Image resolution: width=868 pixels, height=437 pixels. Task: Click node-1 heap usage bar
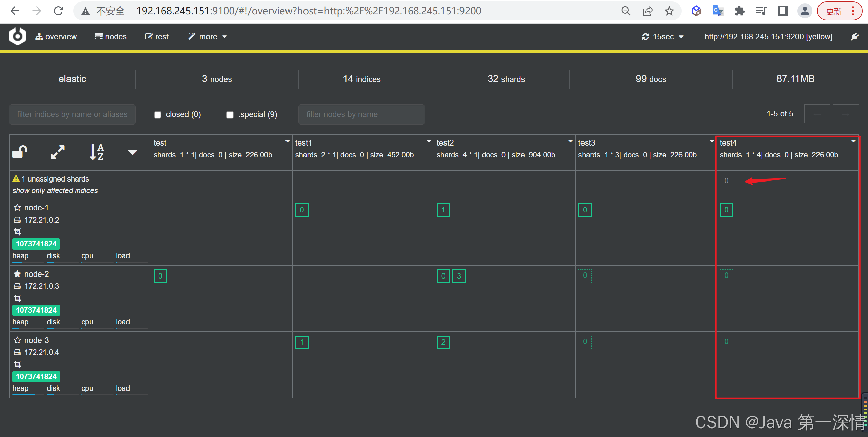point(28,262)
